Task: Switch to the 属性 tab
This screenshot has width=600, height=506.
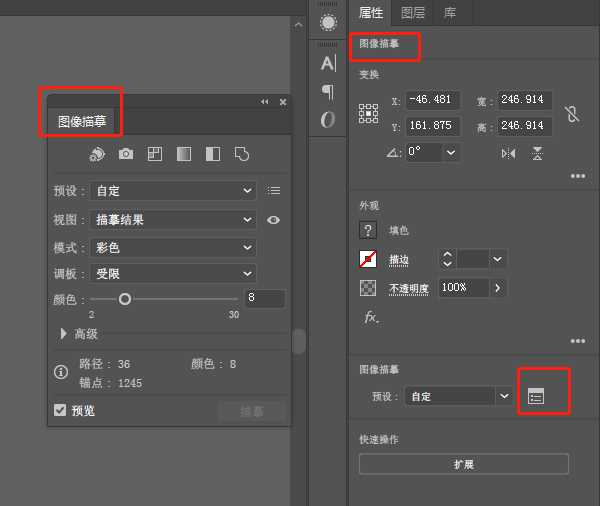Action: [371, 13]
